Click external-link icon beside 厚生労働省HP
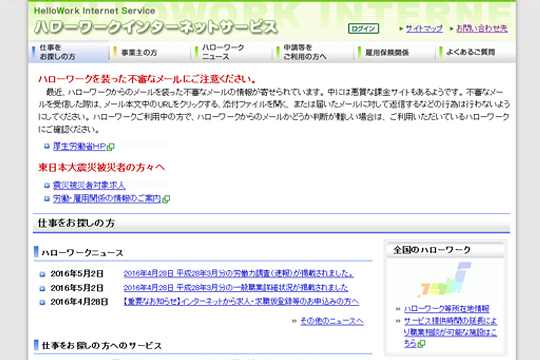The image size is (540, 360). [x=111, y=147]
